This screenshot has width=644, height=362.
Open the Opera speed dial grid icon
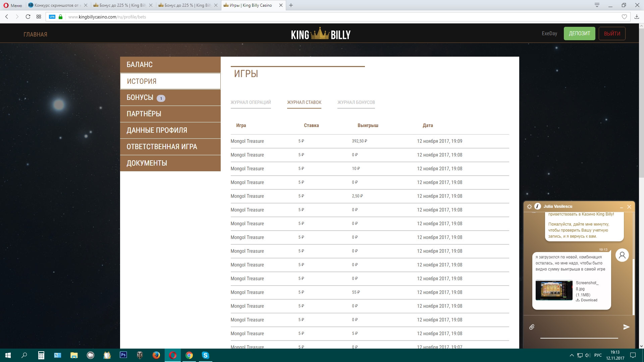coord(39,17)
